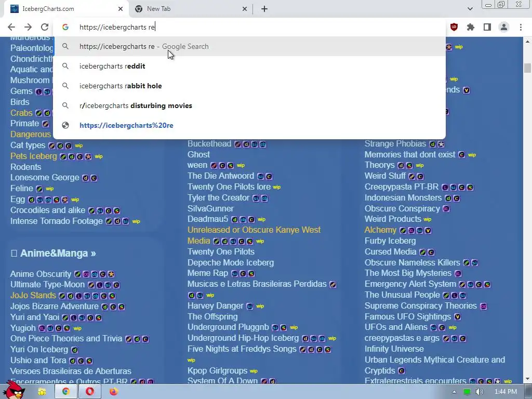532x399 pixels.
Task: Open the Depeche Mode Iceberg link
Action: pos(230,262)
